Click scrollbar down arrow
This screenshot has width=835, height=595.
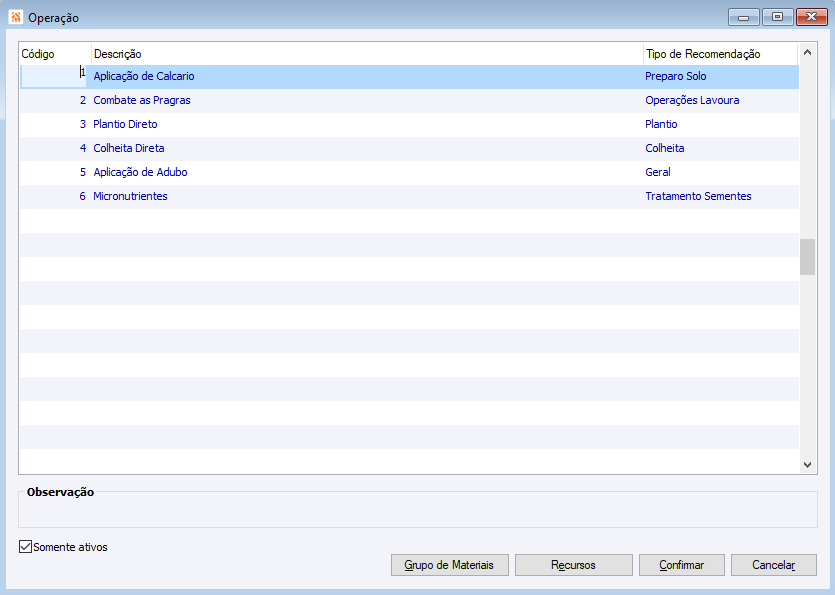[807, 464]
